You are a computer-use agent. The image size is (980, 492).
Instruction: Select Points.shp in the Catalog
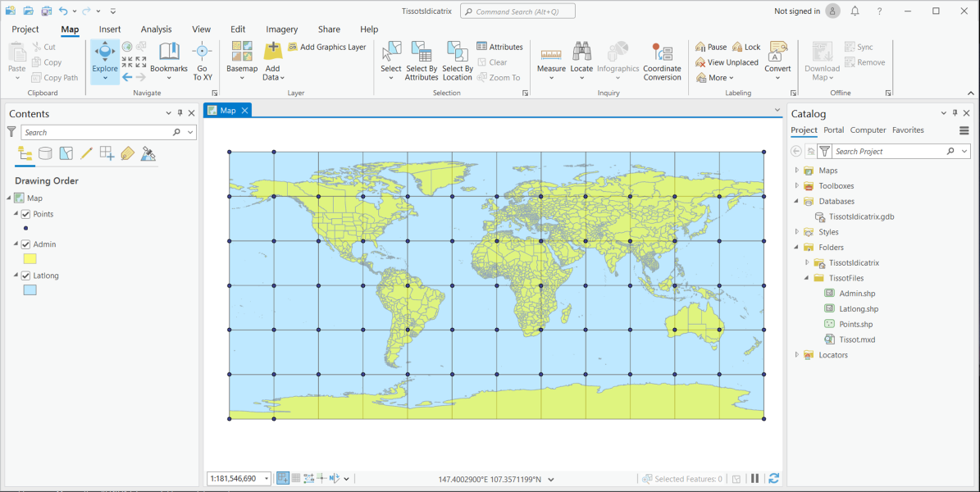[855, 325]
